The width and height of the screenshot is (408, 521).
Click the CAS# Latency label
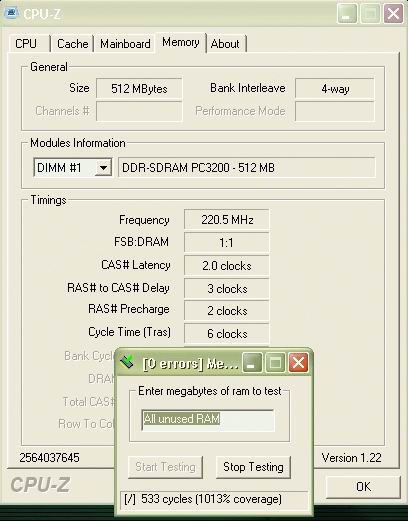click(x=136, y=265)
